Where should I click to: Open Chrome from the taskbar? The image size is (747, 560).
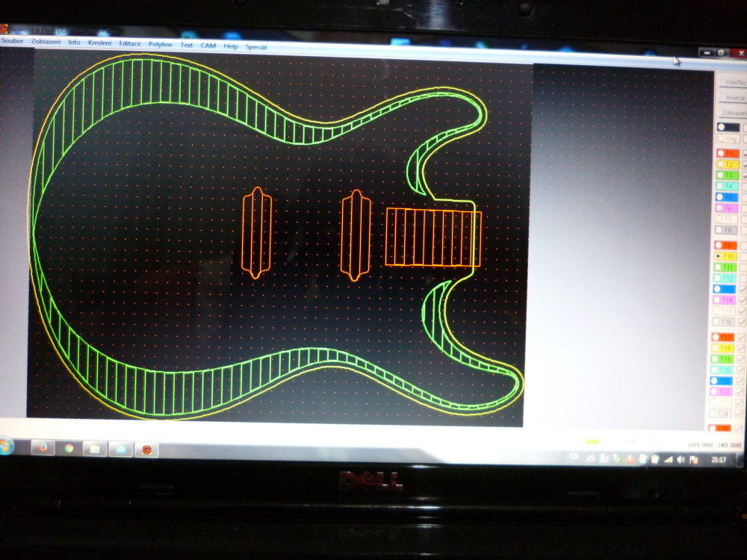point(69,449)
